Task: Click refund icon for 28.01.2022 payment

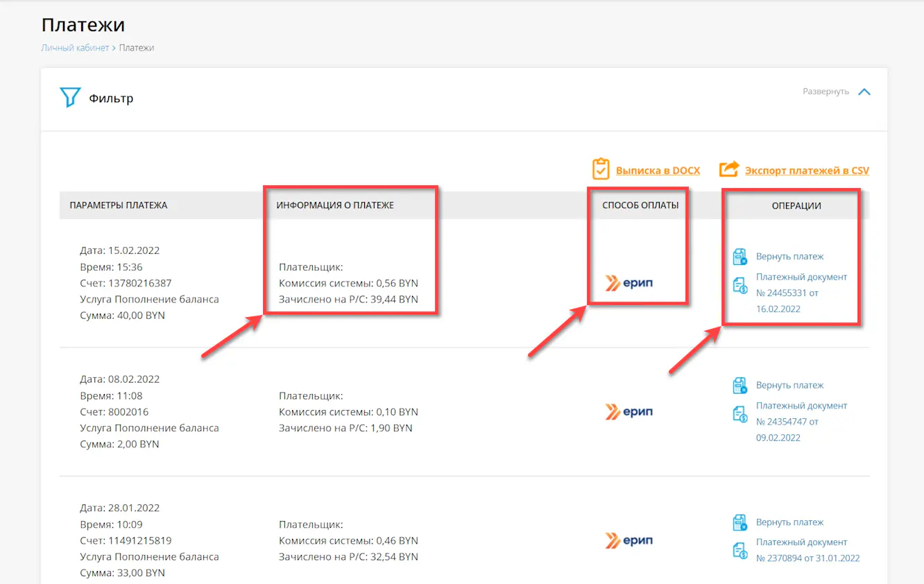Action: coord(740,522)
